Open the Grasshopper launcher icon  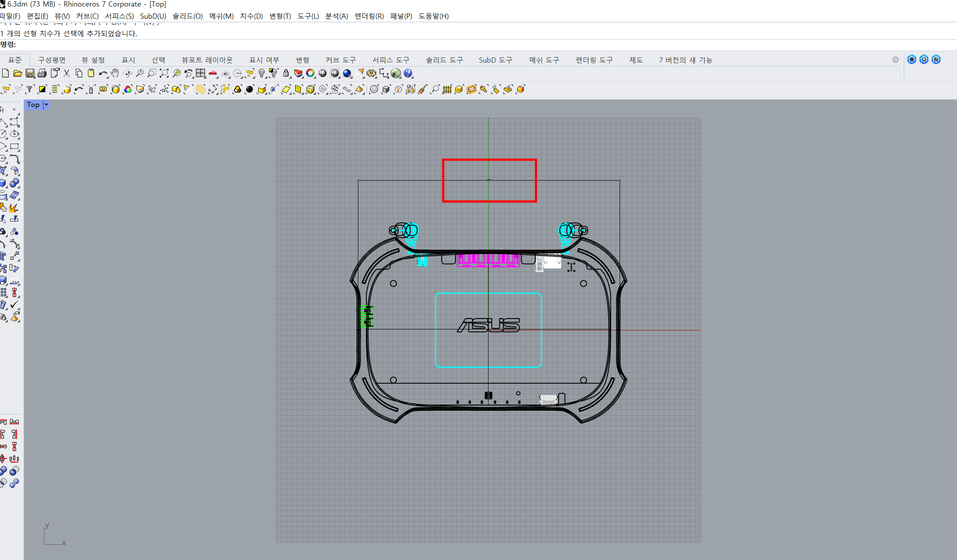(396, 73)
